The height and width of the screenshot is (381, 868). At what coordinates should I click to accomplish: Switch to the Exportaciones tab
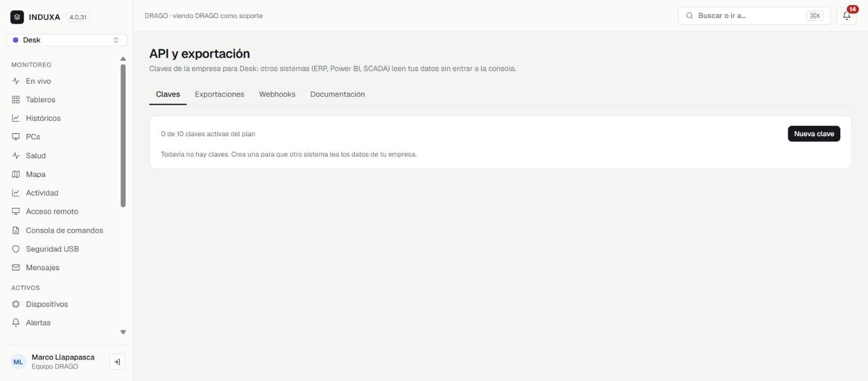point(219,94)
